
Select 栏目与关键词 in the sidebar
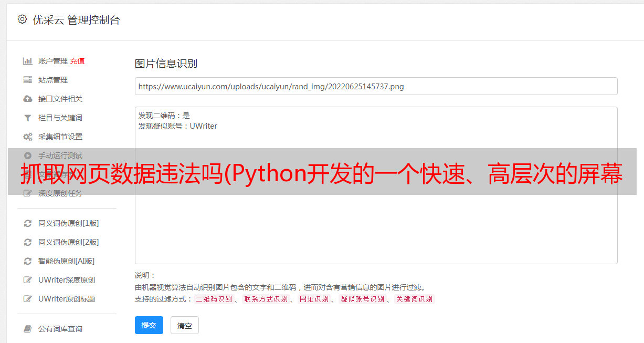(60, 118)
